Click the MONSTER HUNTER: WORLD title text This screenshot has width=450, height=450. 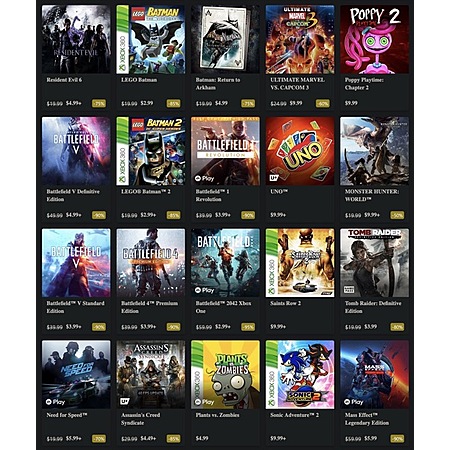(372, 195)
